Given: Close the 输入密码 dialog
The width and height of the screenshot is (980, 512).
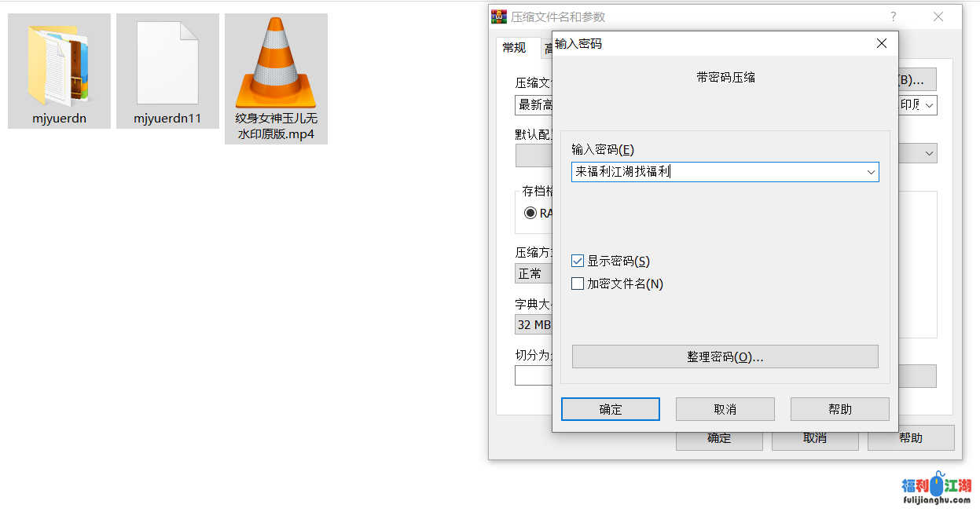Looking at the screenshot, I should pos(882,44).
